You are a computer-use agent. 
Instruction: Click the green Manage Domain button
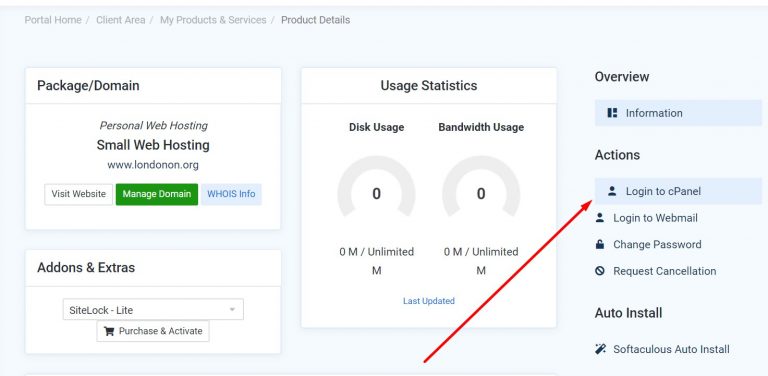pyautogui.click(x=157, y=194)
